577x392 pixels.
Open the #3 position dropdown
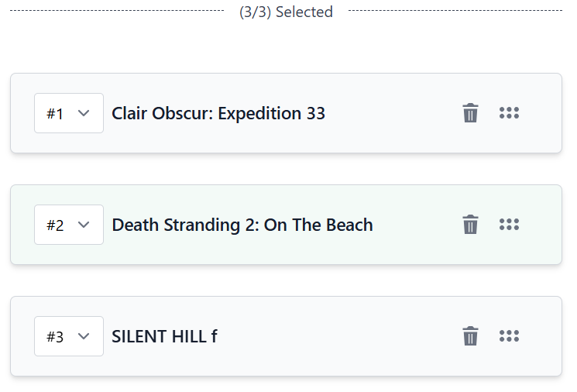point(69,336)
